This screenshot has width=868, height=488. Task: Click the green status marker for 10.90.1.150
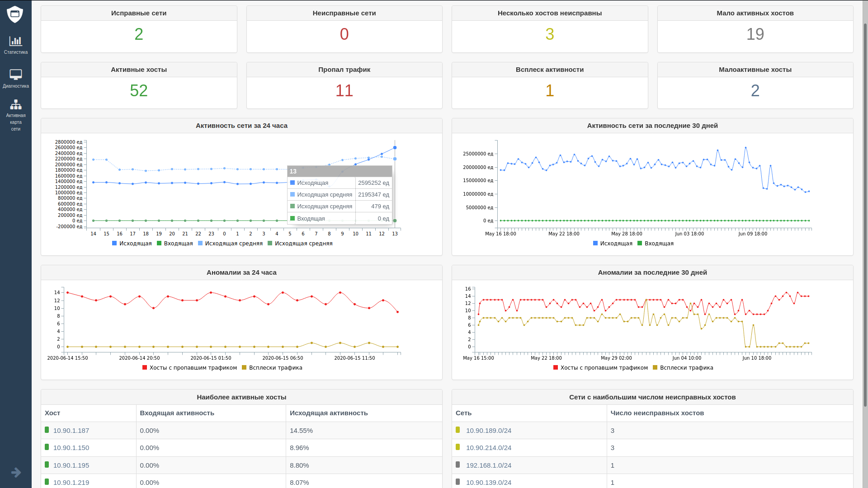(x=47, y=447)
